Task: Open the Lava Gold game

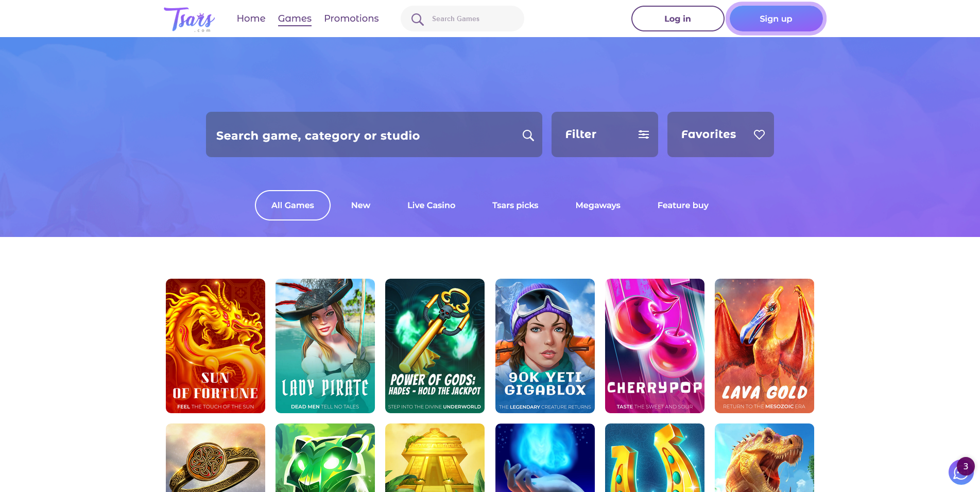Action: tap(764, 346)
